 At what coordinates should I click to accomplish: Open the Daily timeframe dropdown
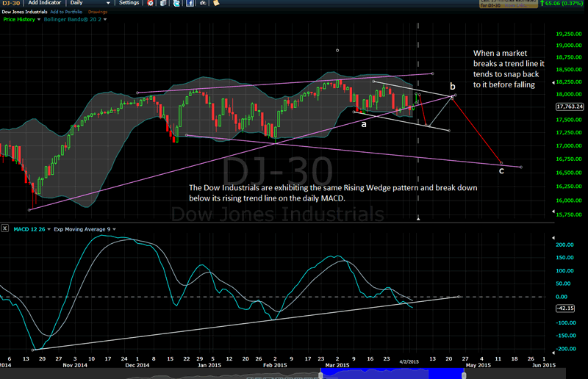90,3
